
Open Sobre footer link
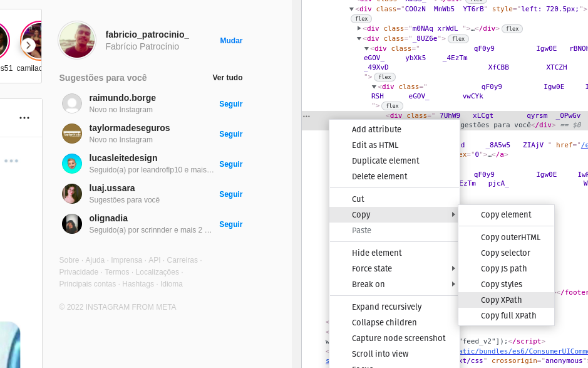point(69,260)
